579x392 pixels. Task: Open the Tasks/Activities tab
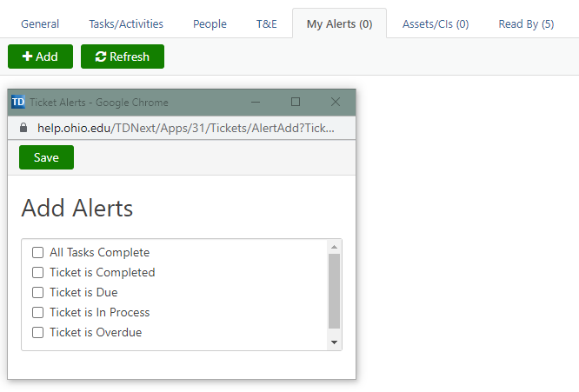(126, 24)
